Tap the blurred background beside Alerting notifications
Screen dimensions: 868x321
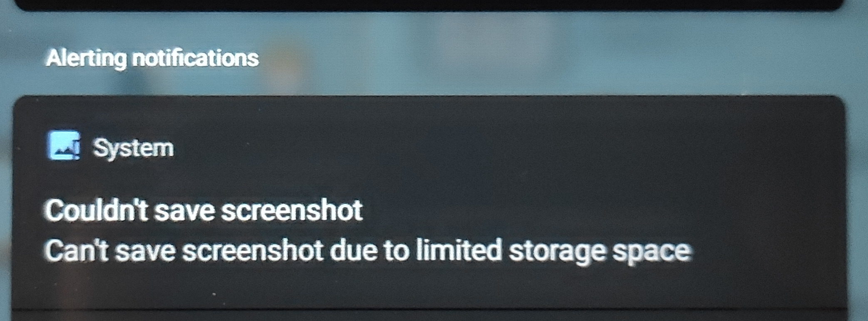point(541,58)
